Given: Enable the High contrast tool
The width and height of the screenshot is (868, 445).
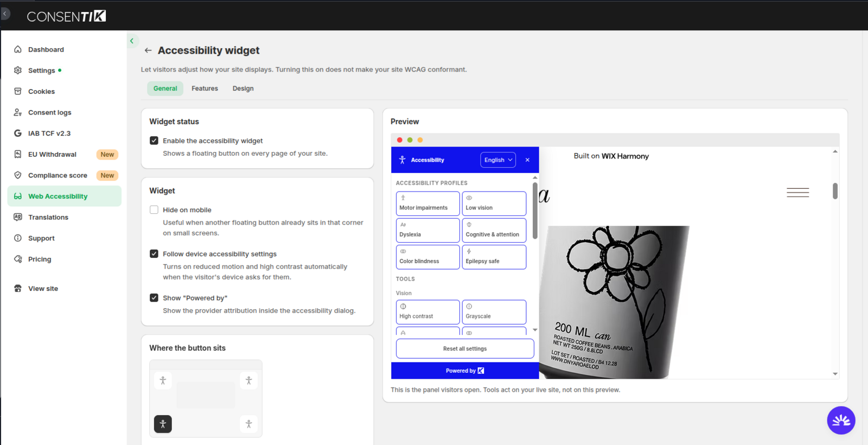Looking at the screenshot, I should (428, 312).
